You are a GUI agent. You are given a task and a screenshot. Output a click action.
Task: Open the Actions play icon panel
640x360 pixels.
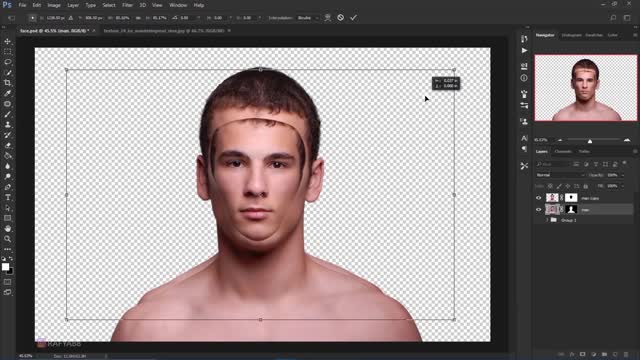(x=524, y=51)
